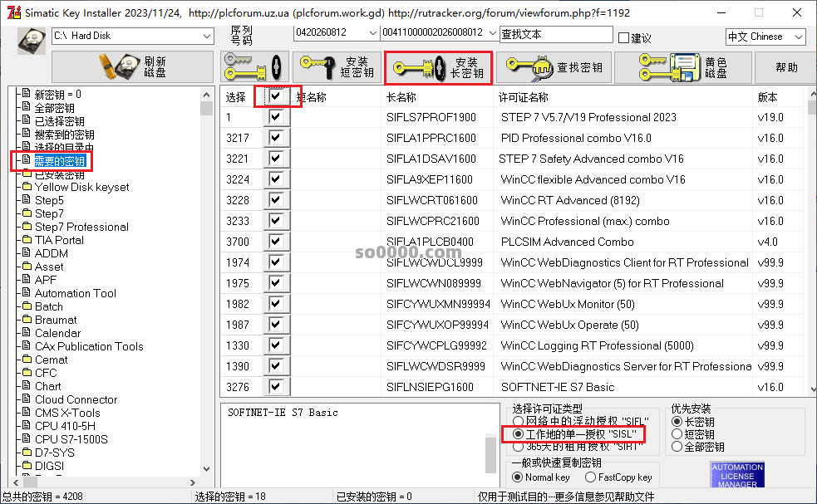Viewport: 817px width, 504px height.
Task: Click the hard disk drive icon
Action: pos(32,41)
